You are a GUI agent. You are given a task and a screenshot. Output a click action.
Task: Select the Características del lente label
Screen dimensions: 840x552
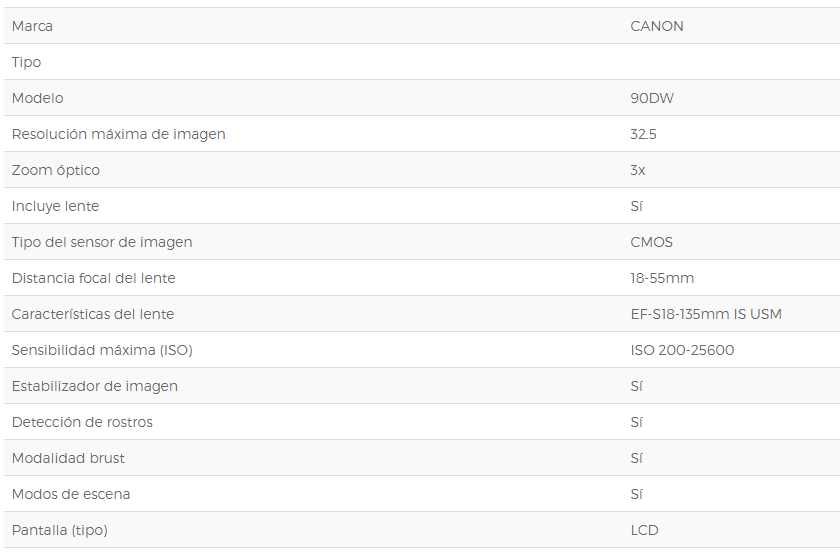[x=93, y=314]
